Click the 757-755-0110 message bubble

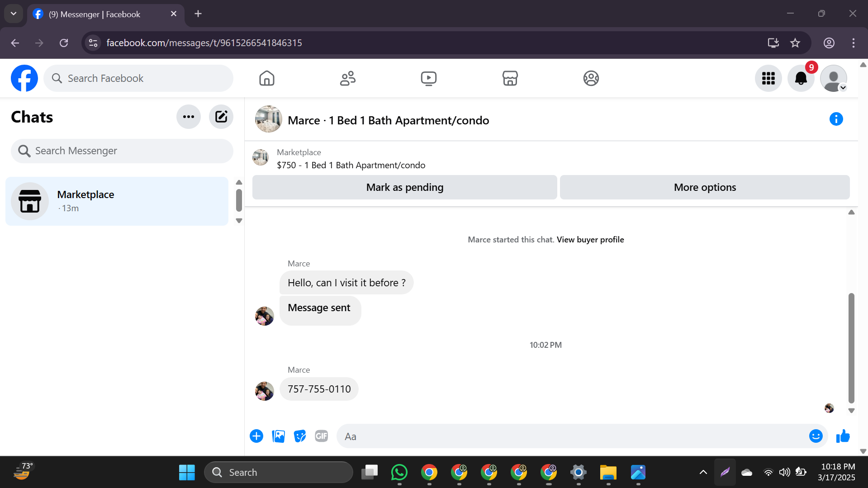pyautogui.click(x=319, y=389)
